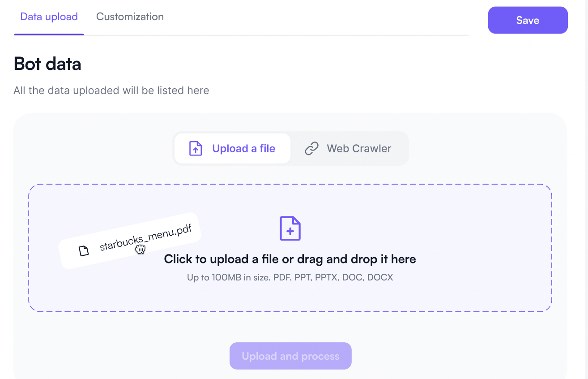Open the Customization tab
Screen dimensions: 588x379
[x=129, y=17]
